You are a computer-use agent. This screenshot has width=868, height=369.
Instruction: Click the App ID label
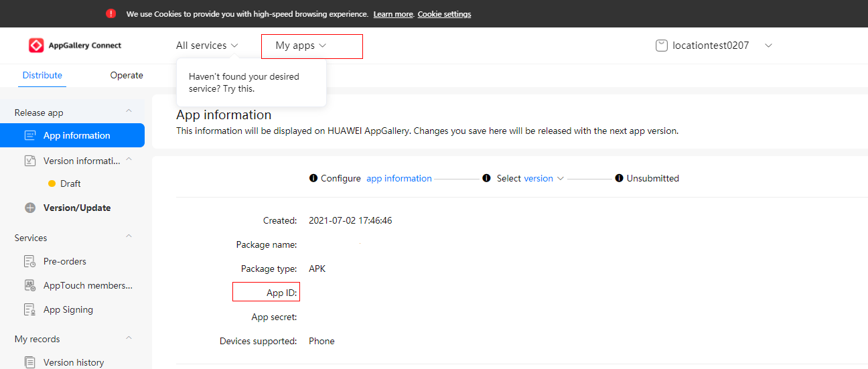pyautogui.click(x=281, y=293)
